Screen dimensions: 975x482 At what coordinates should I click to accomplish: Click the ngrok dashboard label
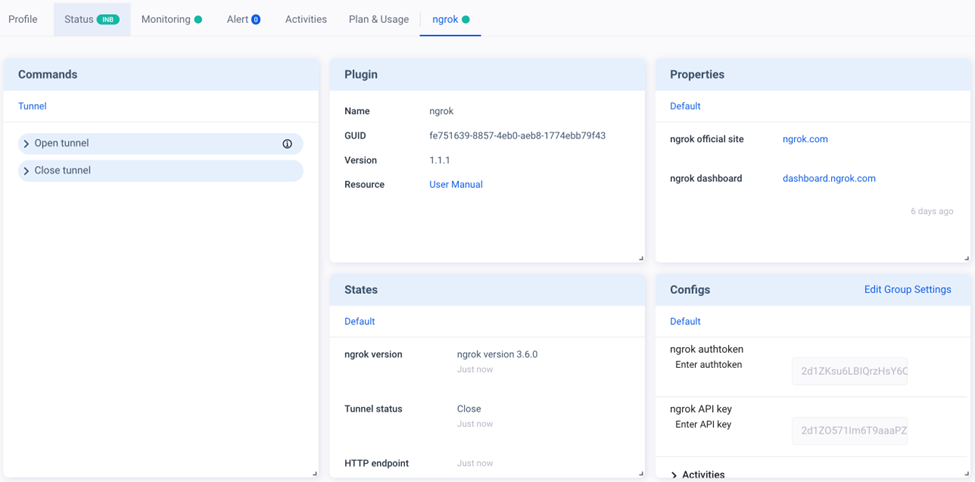pos(706,178)
